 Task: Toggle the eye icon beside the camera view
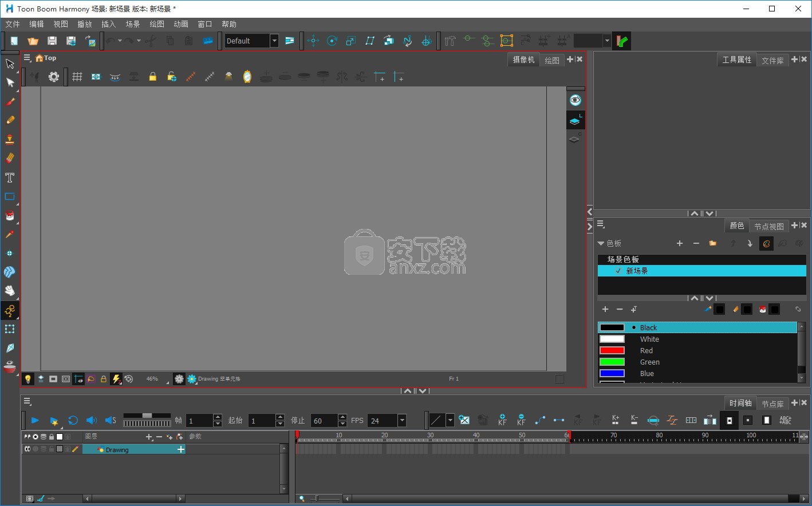coord(575,101)
